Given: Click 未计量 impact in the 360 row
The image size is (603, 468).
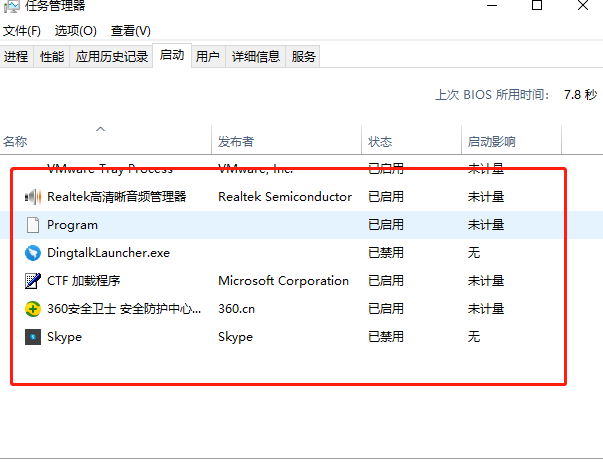Looking at the screenshot, I should coord(486,309).
